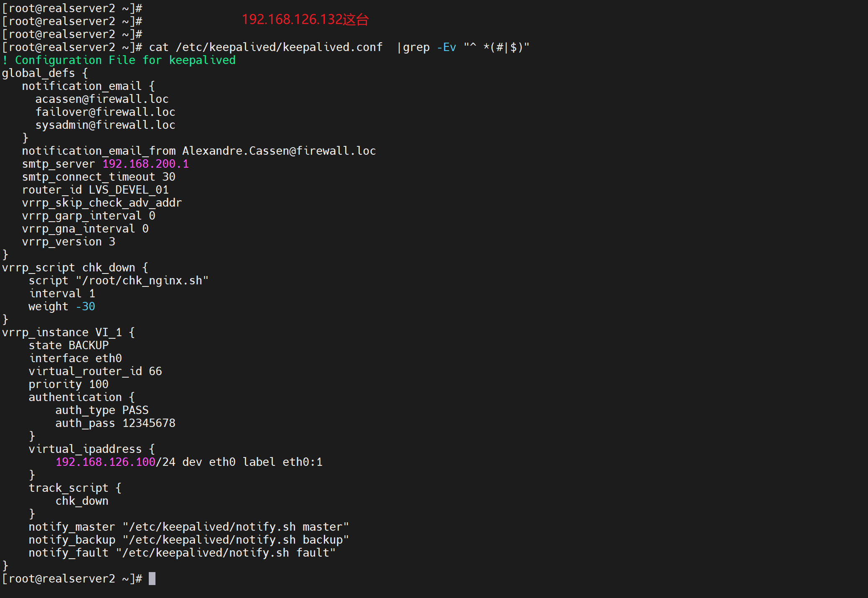The image size is (868, 598).
Task: Click the state BACKUP line
Action: [69, 345]
